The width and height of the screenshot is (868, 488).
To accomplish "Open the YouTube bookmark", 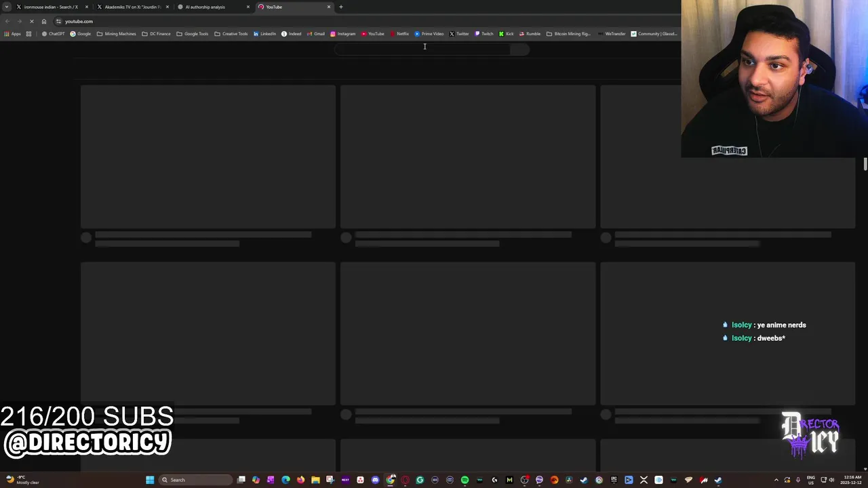I will 372,34.
